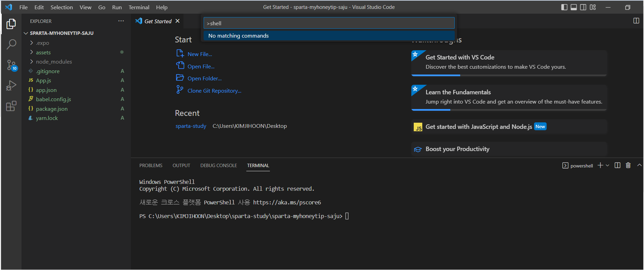This screenshot has width=644, height=270.
Task: Click the Clone Git Repository icon
Action: pos(180,90)
